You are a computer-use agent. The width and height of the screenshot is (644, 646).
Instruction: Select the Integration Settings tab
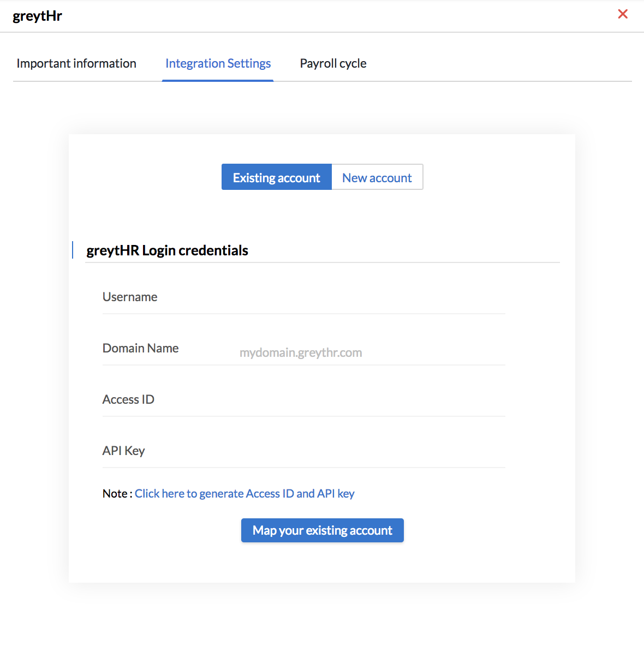coord(218,63)
